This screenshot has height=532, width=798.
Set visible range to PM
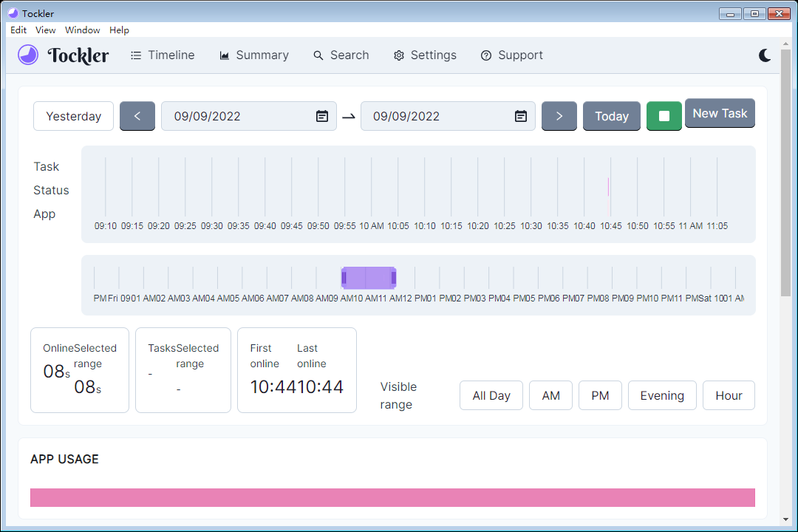pyautogui.click(x=600, y=395)
